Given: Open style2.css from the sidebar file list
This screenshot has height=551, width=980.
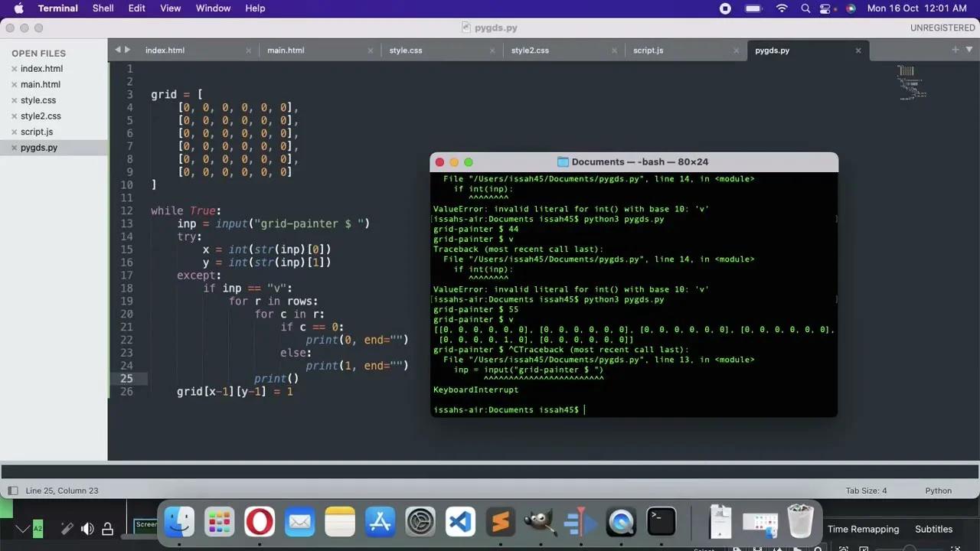Looking at the screenshot, I should [41, 116].
